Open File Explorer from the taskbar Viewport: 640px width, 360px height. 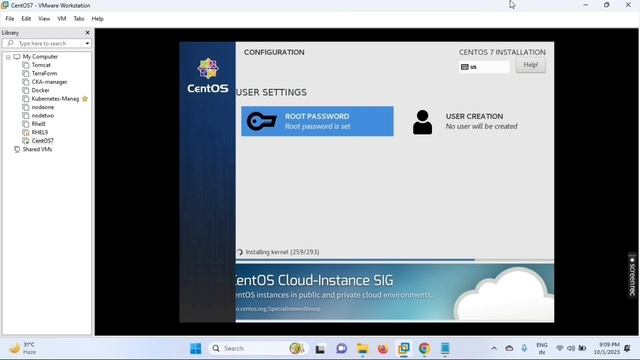click(362, 349)
